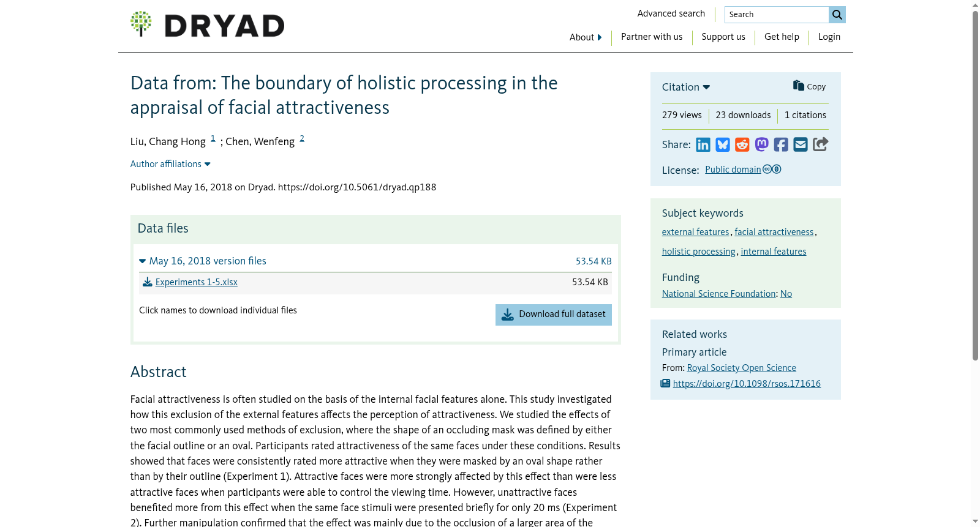The height and width of the screenshot is (527, 980).
Task: Share on LinkedIn
Action: coord(703,144)
